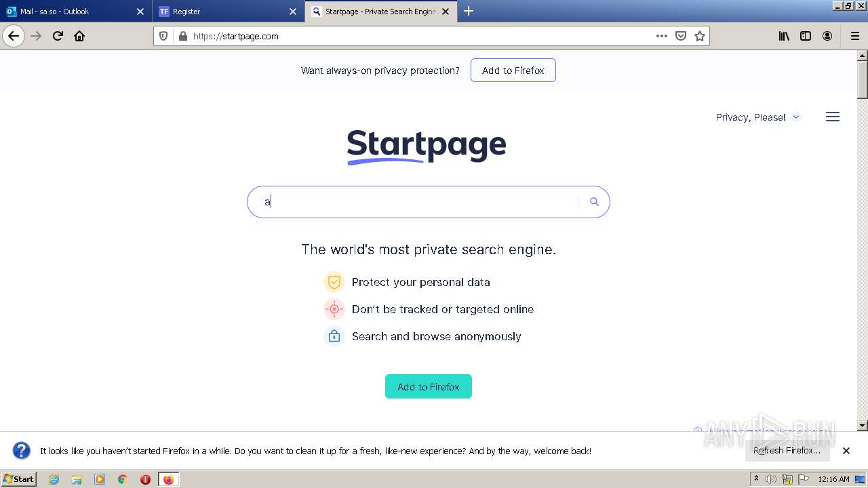Open the Firefox account icon

point(827,36)
